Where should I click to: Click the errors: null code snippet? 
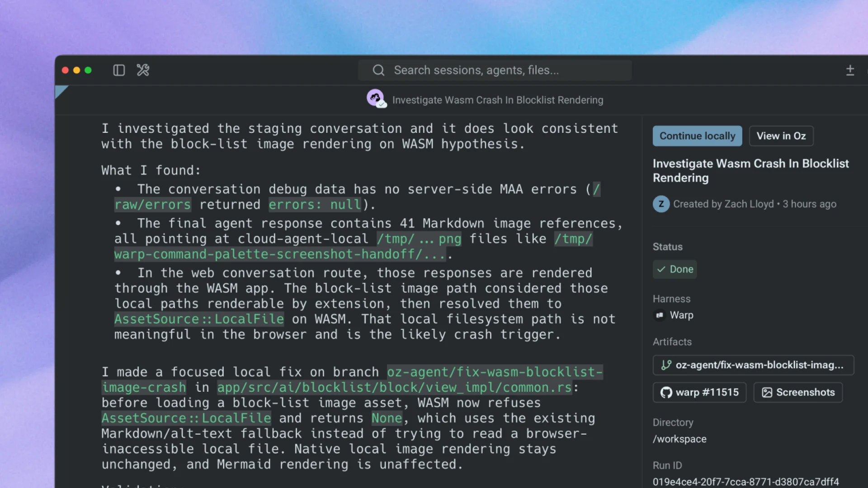coord(315,205)
